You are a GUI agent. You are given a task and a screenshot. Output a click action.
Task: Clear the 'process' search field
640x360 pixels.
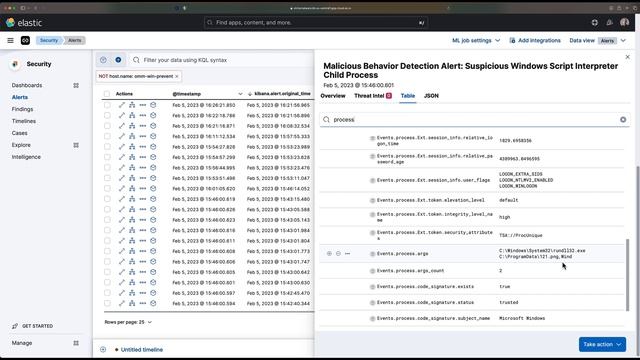(623, 120)
